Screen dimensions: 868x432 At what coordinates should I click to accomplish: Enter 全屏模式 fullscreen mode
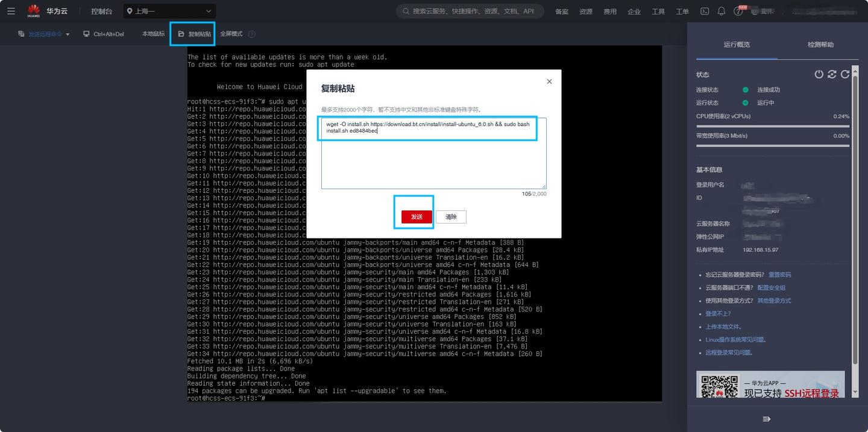pyautogui.click(x=231, y=34)
